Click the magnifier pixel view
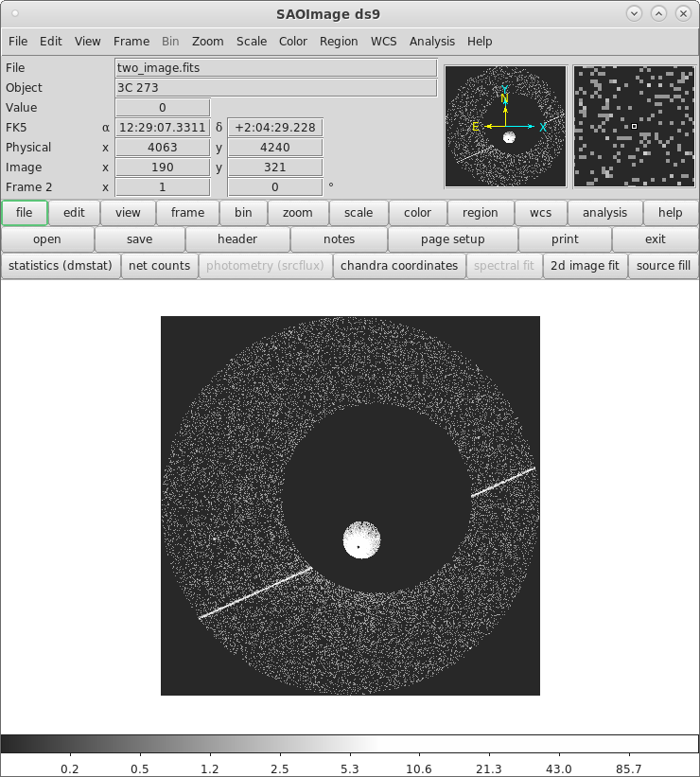Image resolution: width=700 pixels, height=777 pixels. [634, 127]
